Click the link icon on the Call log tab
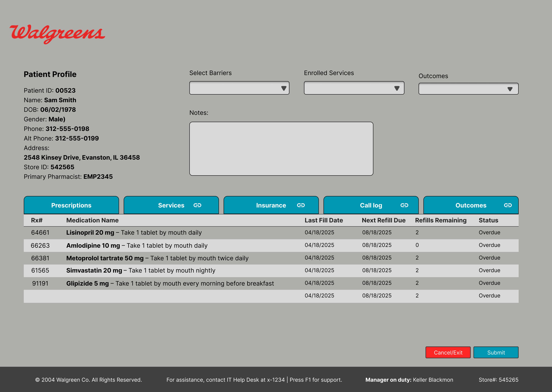The image size is (552, 392). pos(405,205)
